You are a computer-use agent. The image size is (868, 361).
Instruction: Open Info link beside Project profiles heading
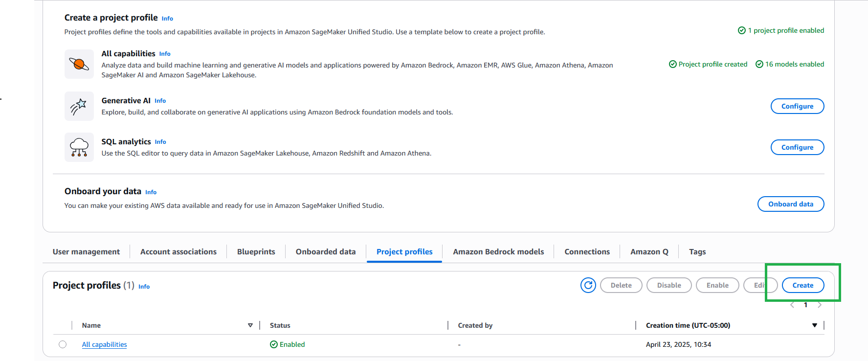(x=144, y=287)
